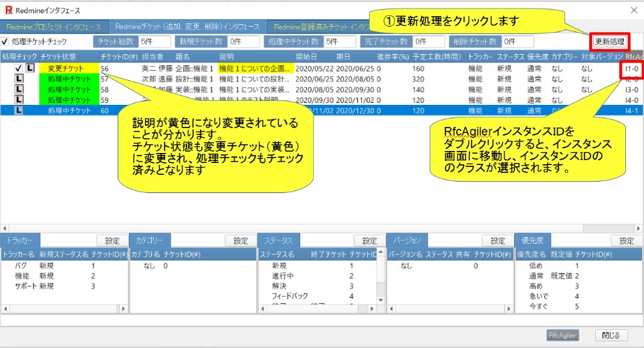Click right arrow of ticket table horizontal scrollbar
The height and width of the screenshot is (348, 644).
pyautogui.click(x=639, y=228)
